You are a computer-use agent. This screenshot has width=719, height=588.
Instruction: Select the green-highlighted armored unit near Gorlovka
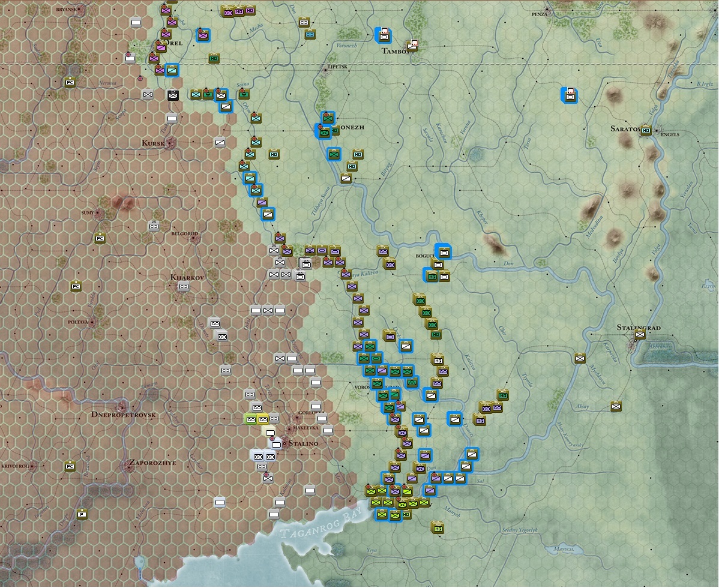coord(250,419)
